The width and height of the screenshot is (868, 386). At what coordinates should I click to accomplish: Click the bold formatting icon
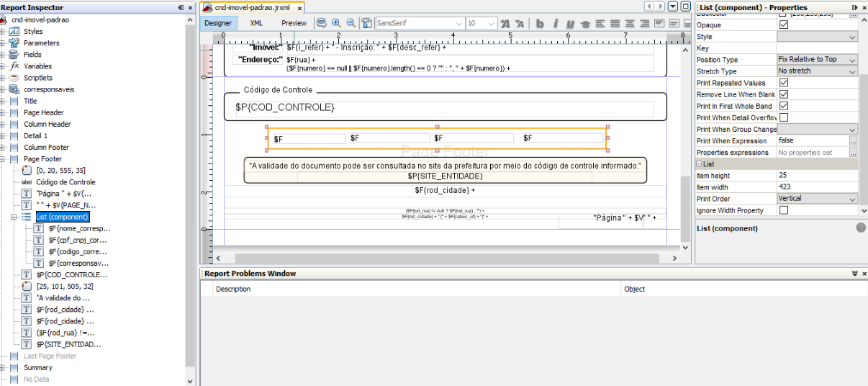[541, 24]
